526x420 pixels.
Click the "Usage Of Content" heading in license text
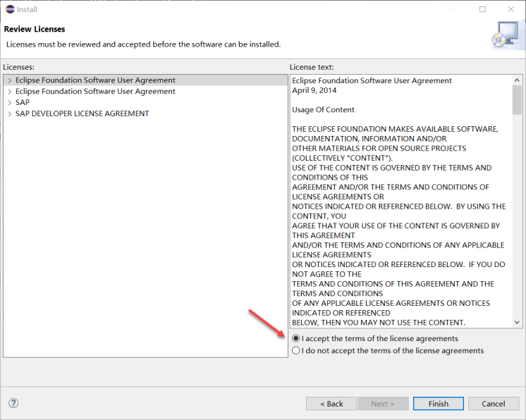(x=323, y=110)
